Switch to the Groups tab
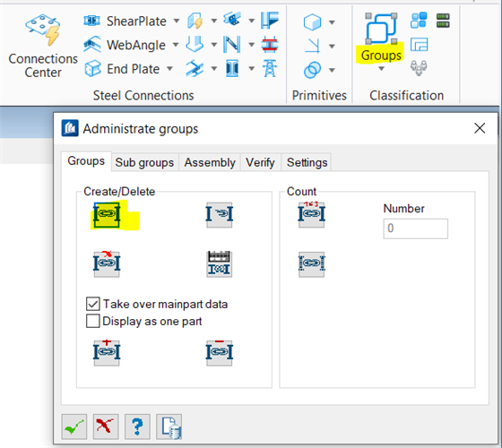Image resolution: width=502 pixels, height=448 pixels. tap(86, 161)
